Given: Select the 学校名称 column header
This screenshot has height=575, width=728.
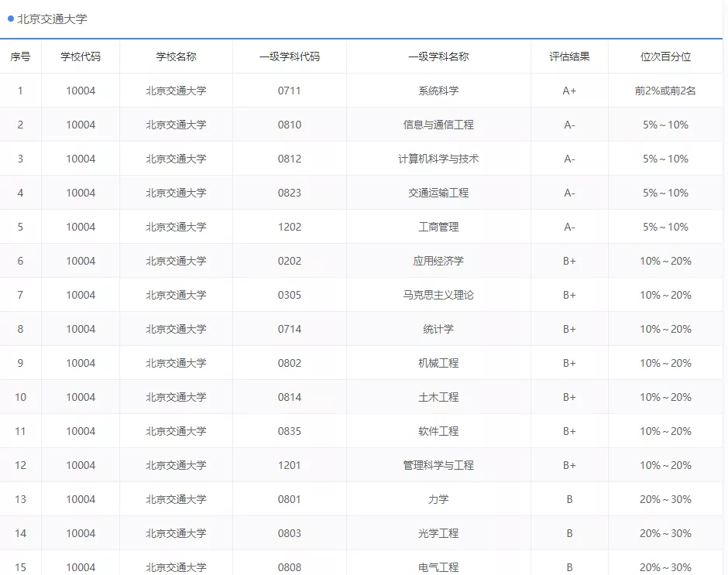Looking at the screenshot, I should 176,56.
